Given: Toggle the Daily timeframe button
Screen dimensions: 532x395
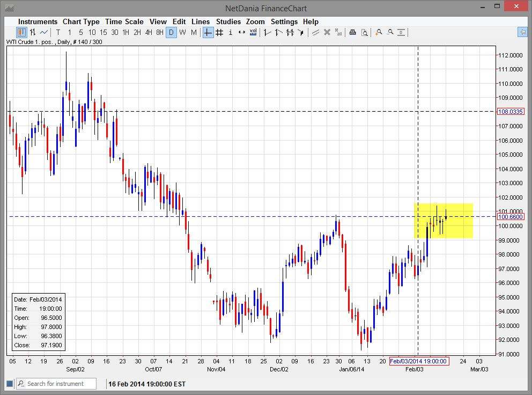Looking at the screenshot, I should point(171,33).
